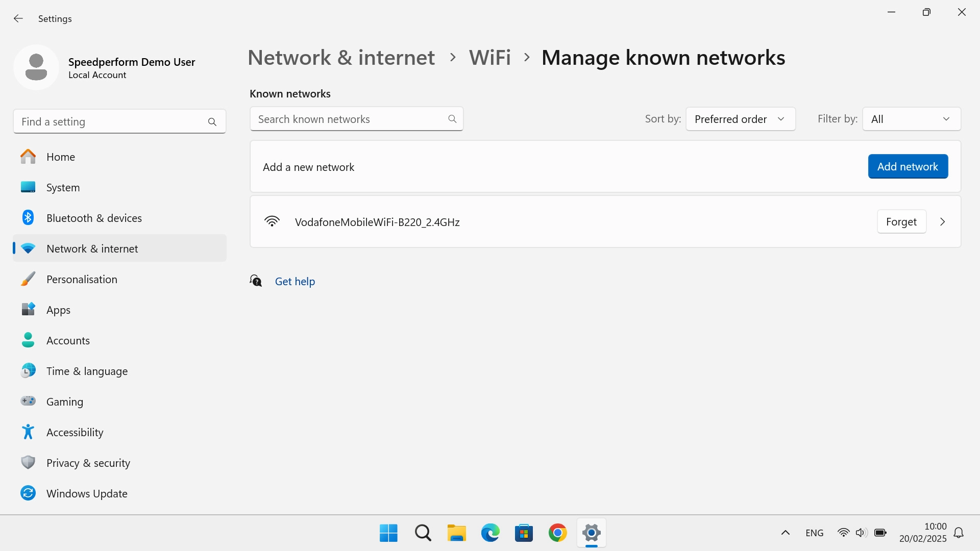Screen dimensions: 980x551
Task: Select Accounts in the sidebar
Action: [x=68, y=340]
